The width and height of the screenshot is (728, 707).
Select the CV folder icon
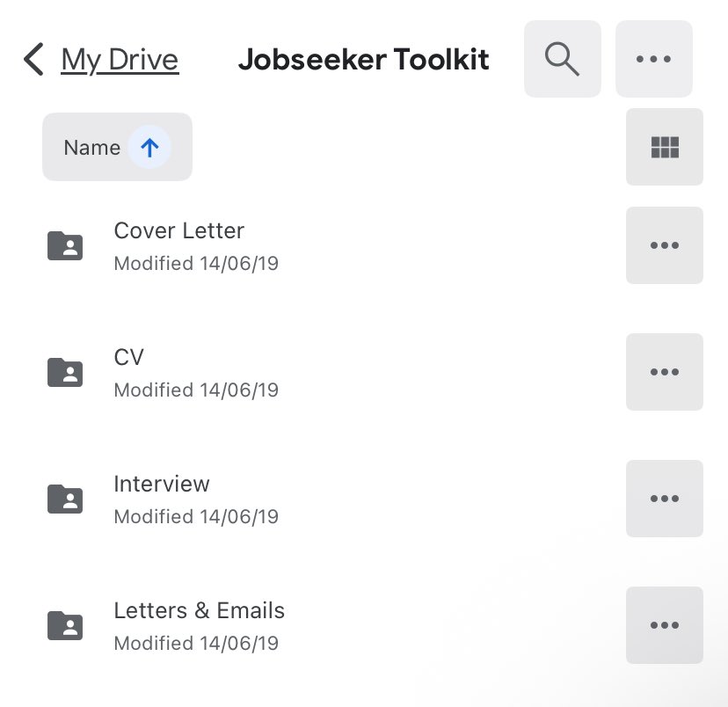coord(64,372)
